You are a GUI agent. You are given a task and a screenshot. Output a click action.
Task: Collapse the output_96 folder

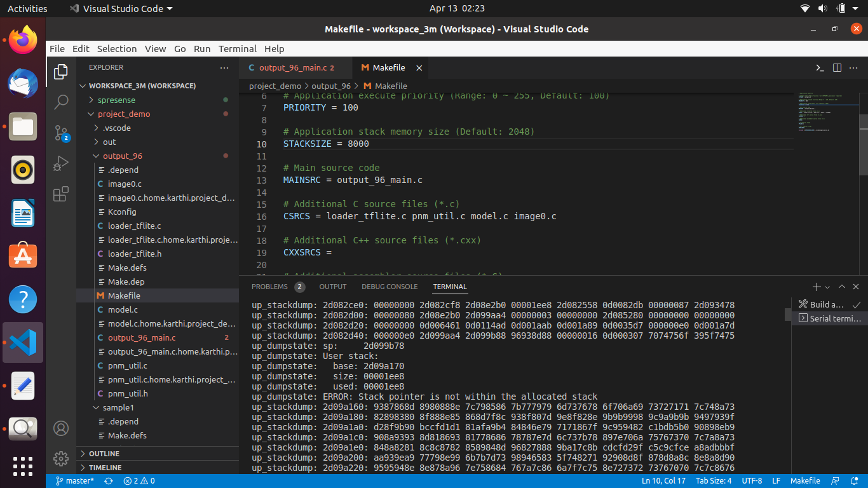pos(122,156)
